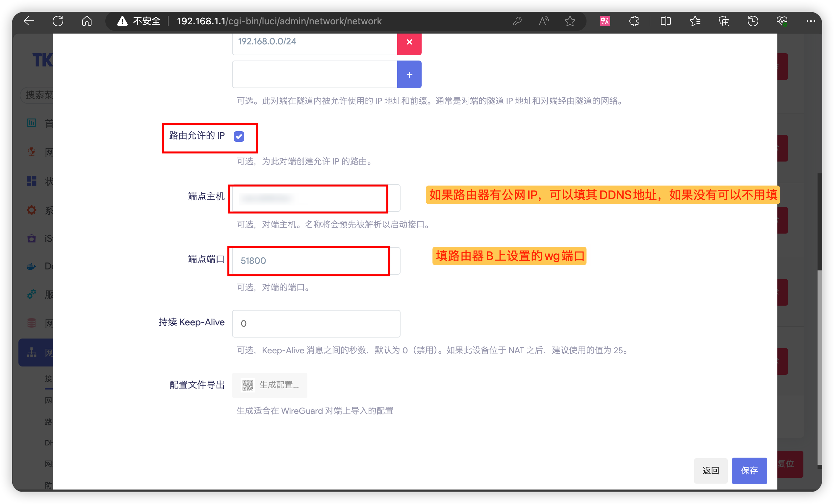Click the 返回 button

pos(711,471)
